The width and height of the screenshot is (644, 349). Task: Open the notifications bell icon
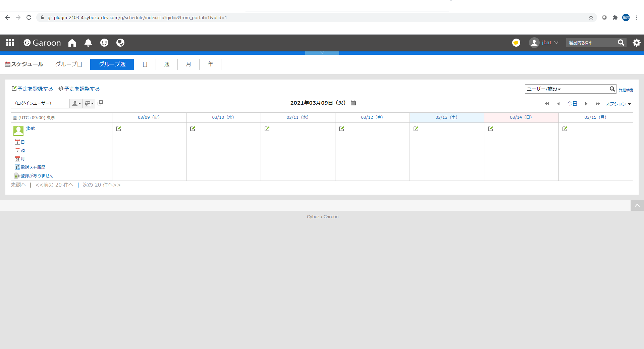click(x=88, y=43)
